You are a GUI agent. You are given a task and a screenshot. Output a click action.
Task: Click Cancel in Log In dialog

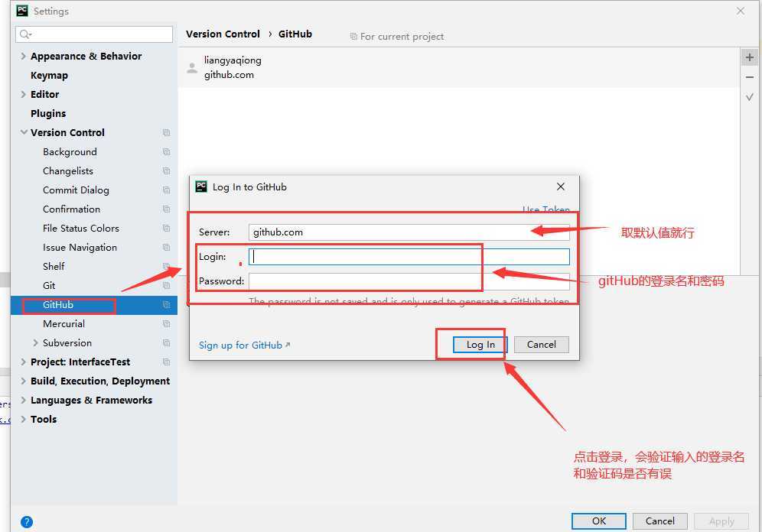point(542,345)
